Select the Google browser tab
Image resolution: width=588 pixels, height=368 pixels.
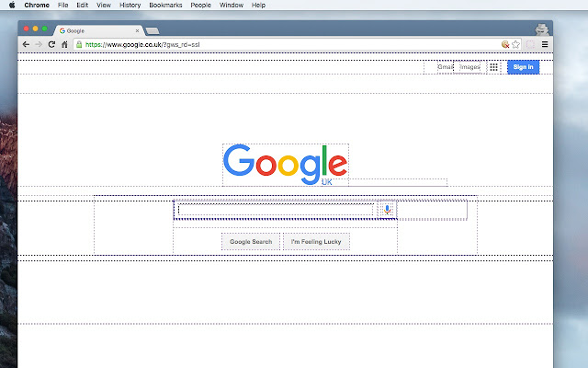pyautogui.click(x=98, y=30)
